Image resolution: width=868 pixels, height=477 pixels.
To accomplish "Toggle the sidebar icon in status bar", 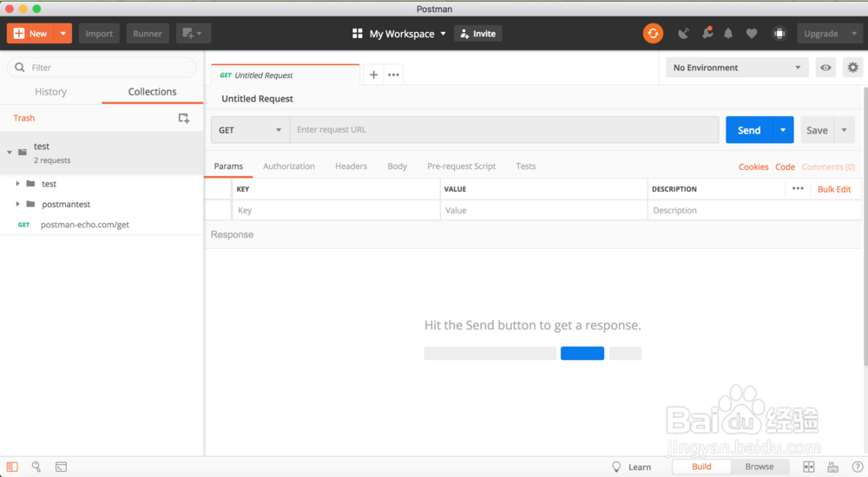I will point(12,467).
